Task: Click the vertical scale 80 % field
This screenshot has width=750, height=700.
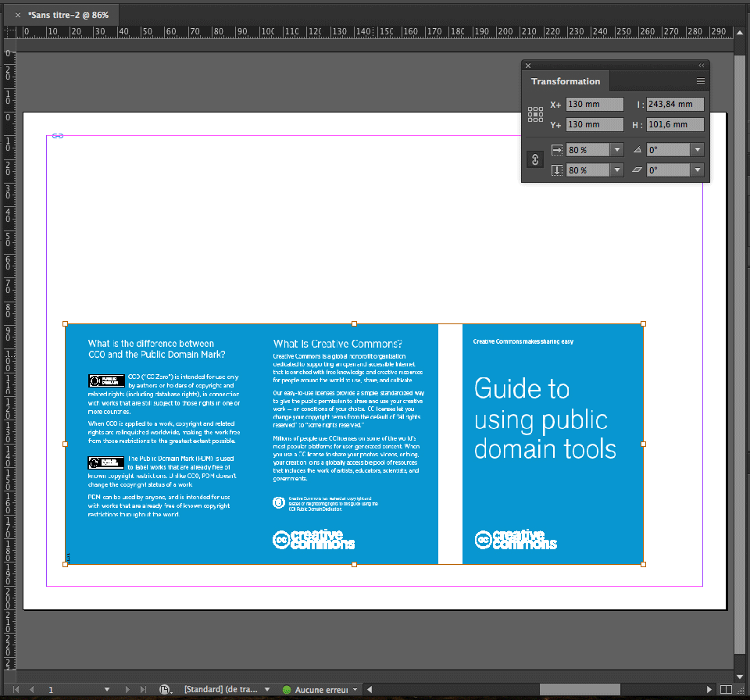Action: (x=588, y=170)
